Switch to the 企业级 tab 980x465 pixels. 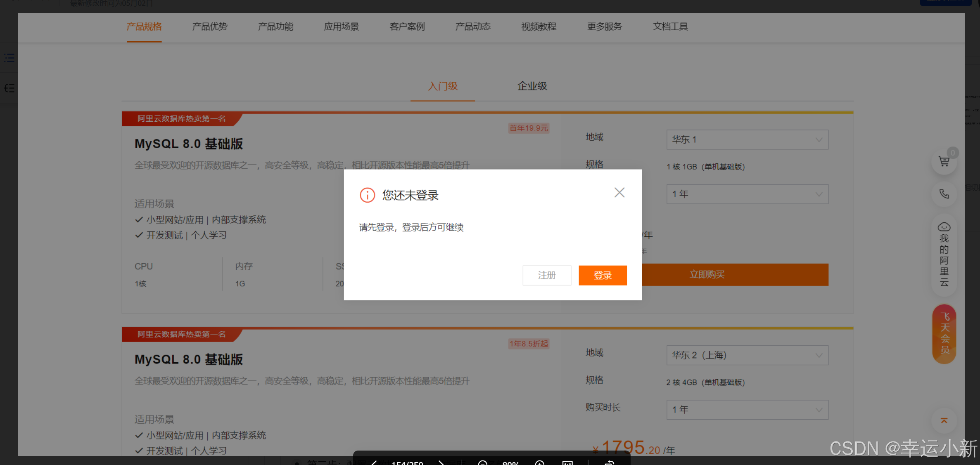[532, 86]
